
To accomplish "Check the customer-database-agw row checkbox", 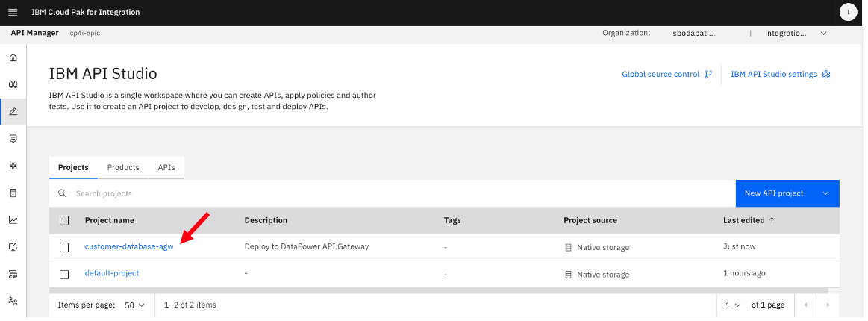I will pyautogui.click(x=64, y=247).
